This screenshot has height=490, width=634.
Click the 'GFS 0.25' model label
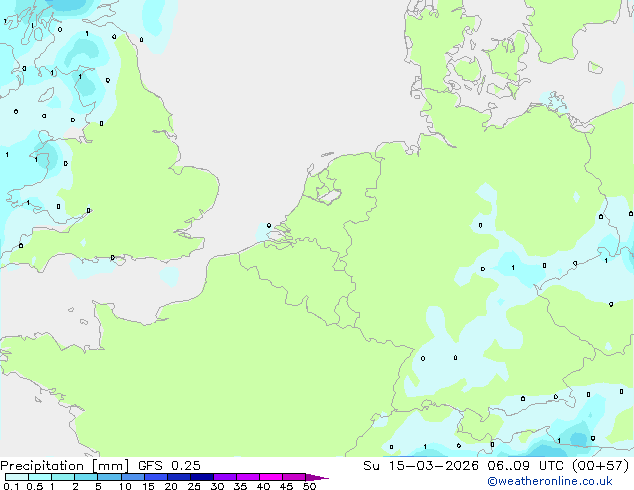click(x=169, y=466)
